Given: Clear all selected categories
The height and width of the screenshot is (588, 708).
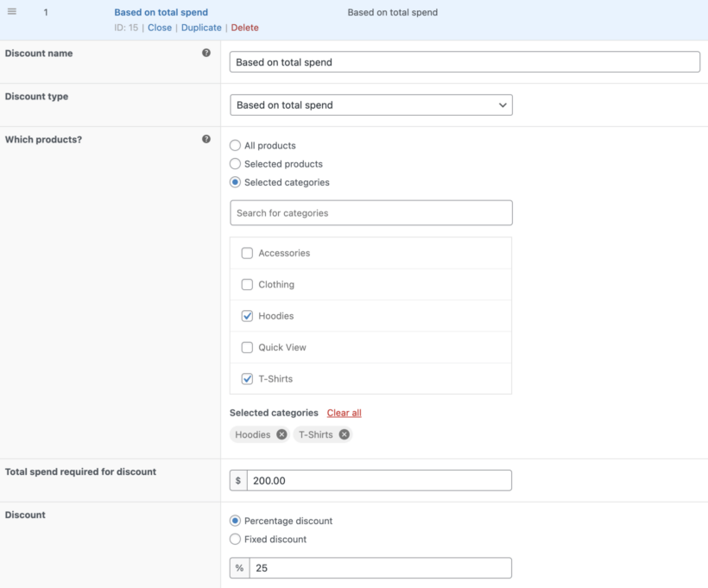Looking at the screenshot, I should point(343,413).
